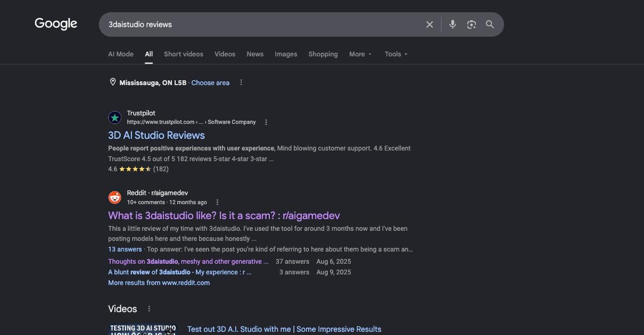The height and width of the screenshot is (335, 644).
Task: Go to the News tab
Action: tap(255, 54)
